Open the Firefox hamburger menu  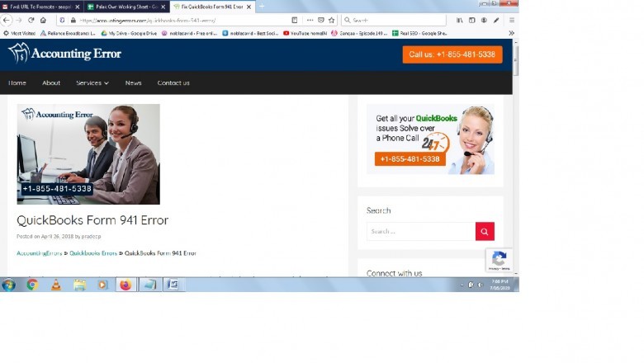pyautogui.click(x=512, y=20)
